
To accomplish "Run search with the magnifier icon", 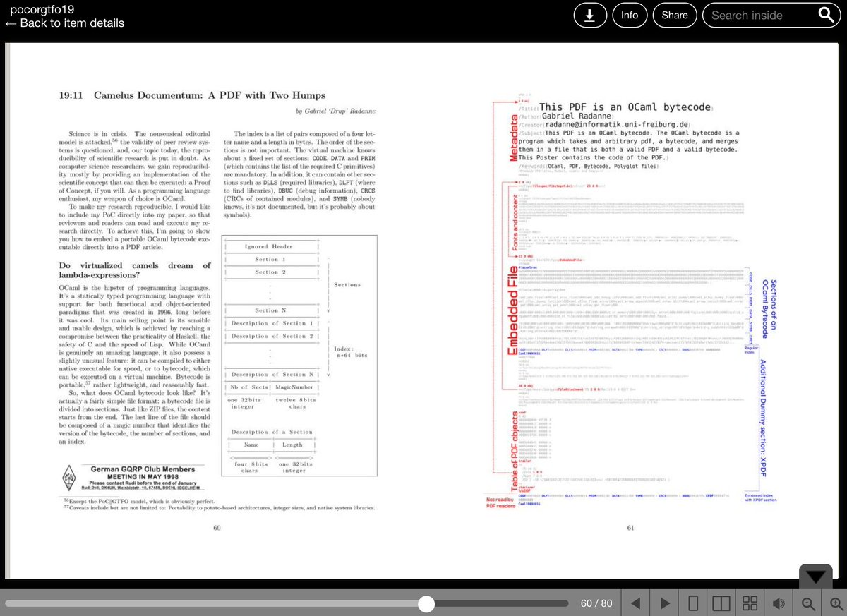I will tap(827, 15).
